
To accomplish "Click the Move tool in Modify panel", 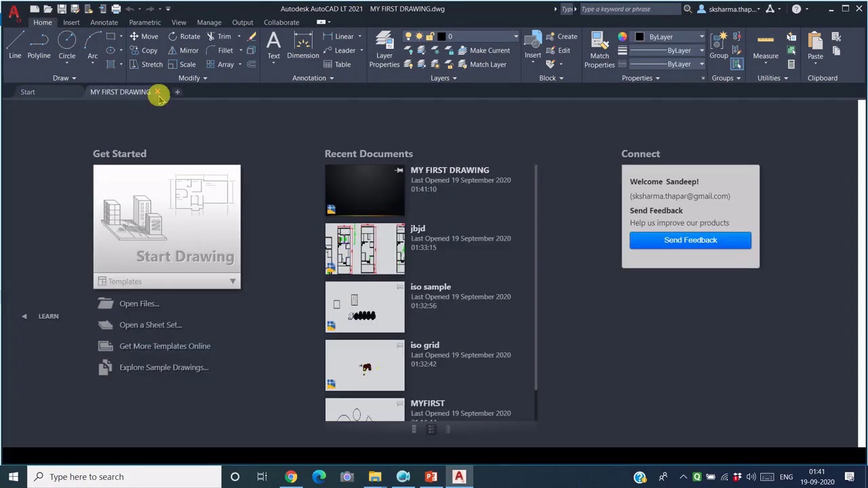I will pos(143,37).
